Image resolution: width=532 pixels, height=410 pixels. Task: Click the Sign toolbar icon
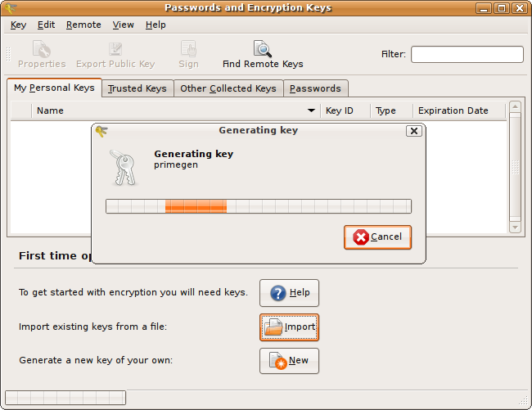click(x=188, y=49)
